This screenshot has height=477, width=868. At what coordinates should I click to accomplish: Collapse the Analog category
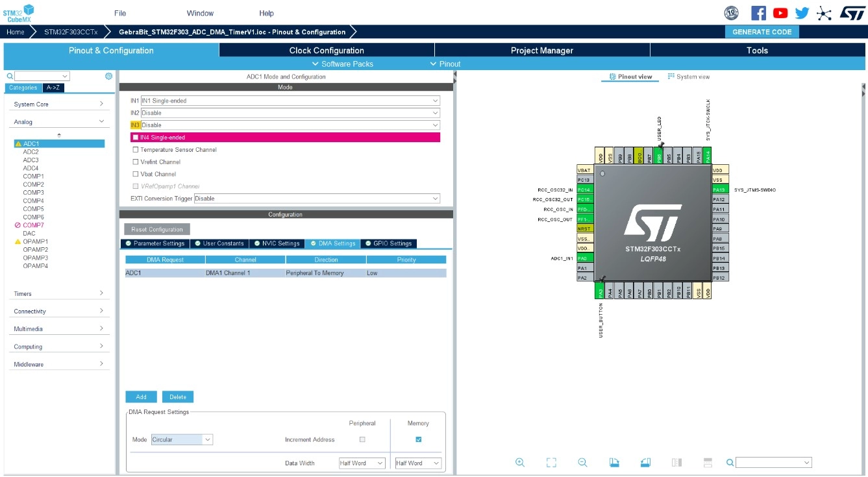point(59,121)
